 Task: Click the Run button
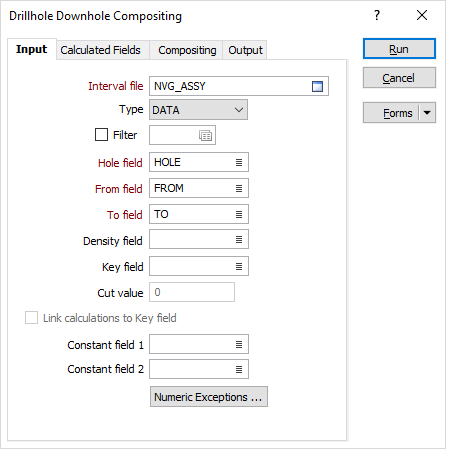pyautogui.click(x=399, y=49)
